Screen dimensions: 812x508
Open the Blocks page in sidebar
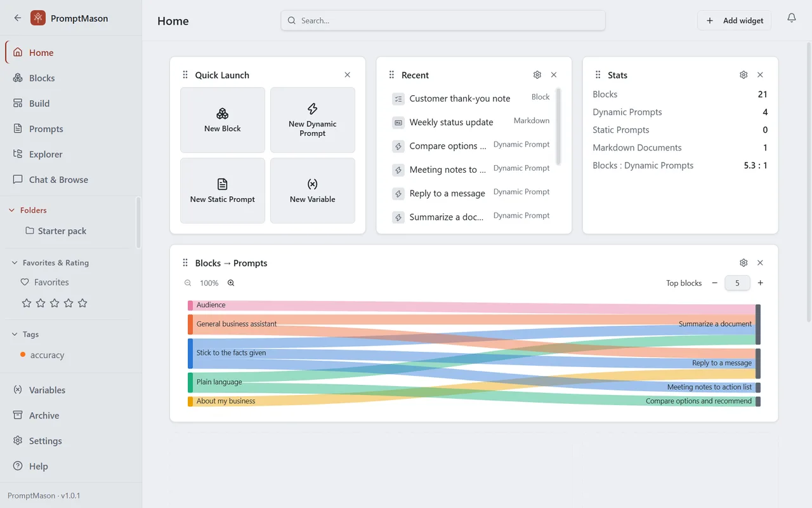coord(70,78)
